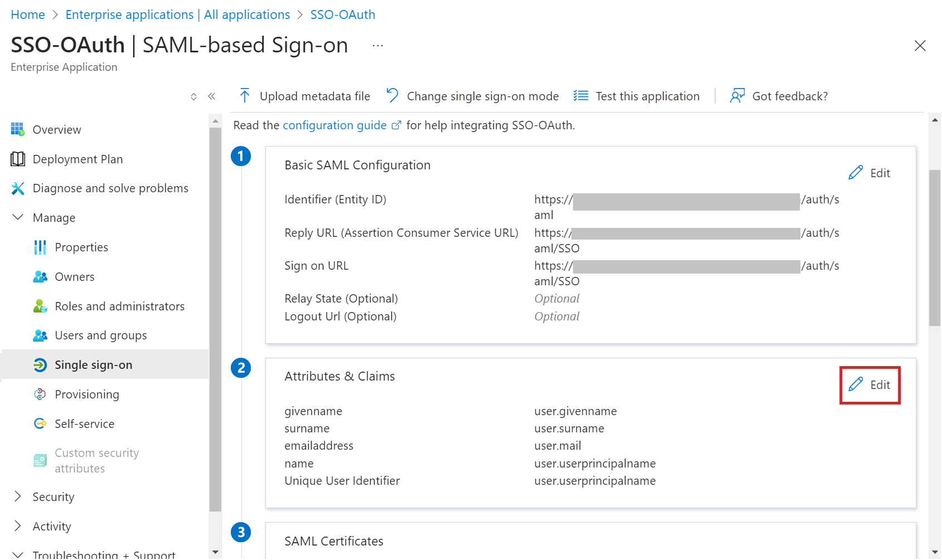The height and width of the screenshot is (560, 942).
Task: Select Users and groups menu item
Action: click(100, 335)
